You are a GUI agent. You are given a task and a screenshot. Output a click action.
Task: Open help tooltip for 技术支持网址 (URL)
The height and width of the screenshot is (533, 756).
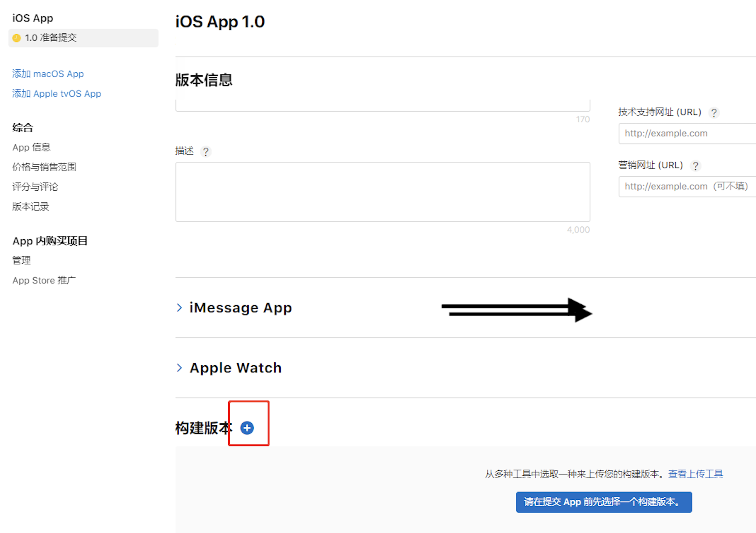coord(714,112)
